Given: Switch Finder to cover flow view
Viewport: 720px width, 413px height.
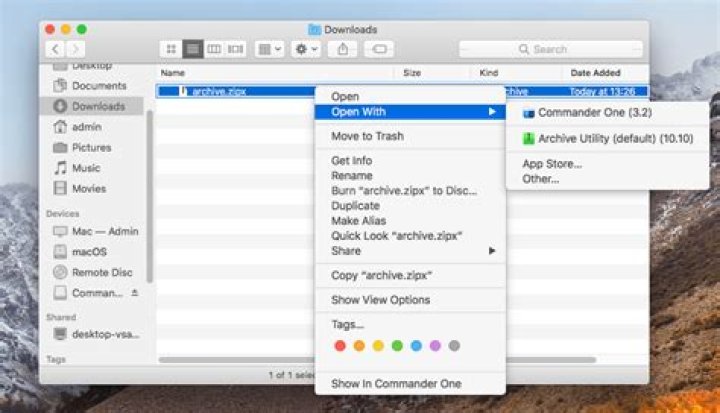Looking at the screenshot, I should tap(236, 49).
